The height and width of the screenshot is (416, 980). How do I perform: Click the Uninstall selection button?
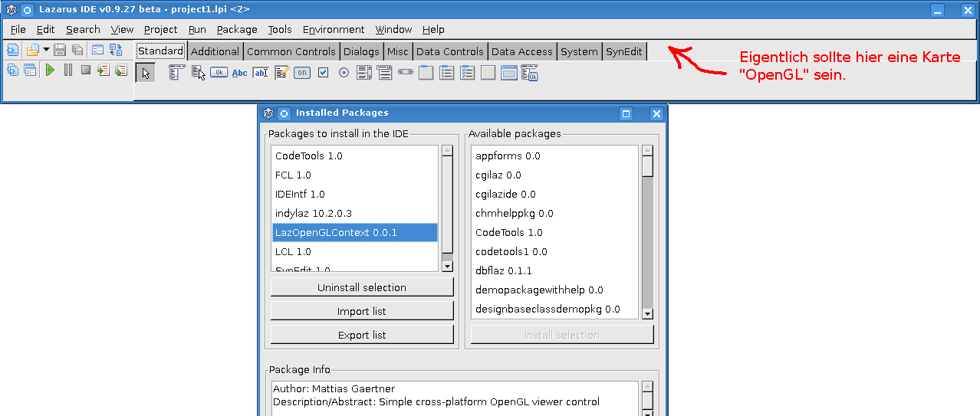362,287
